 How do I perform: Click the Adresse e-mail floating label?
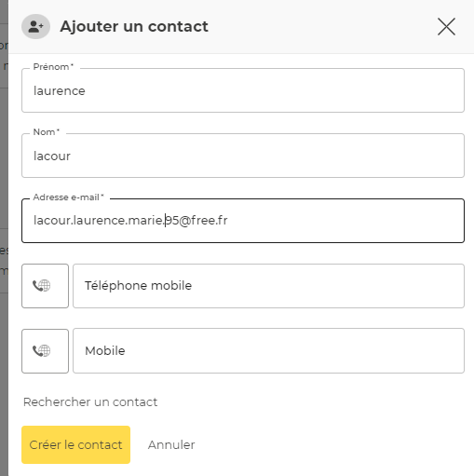click(68, 197)
